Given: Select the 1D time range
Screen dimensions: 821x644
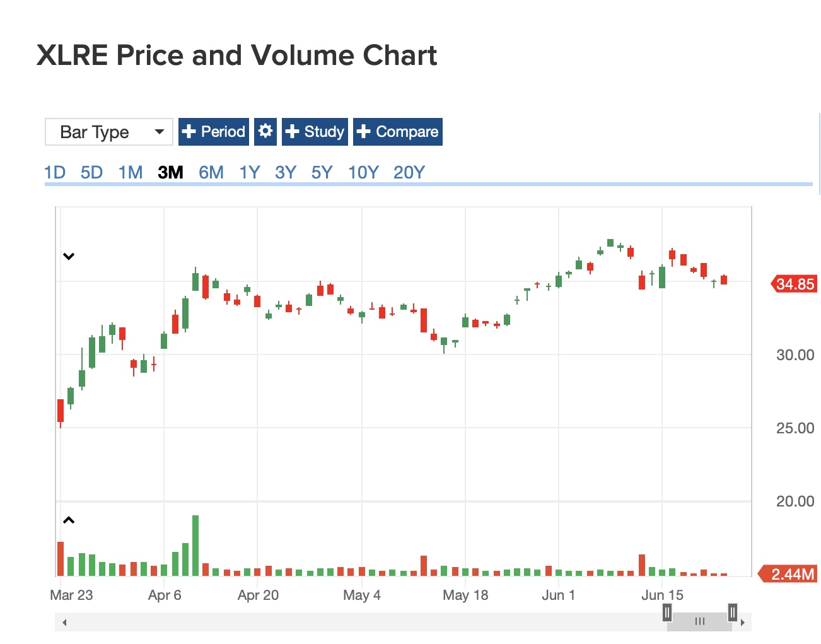Looking at the screenshot, I should coord(55,172).
